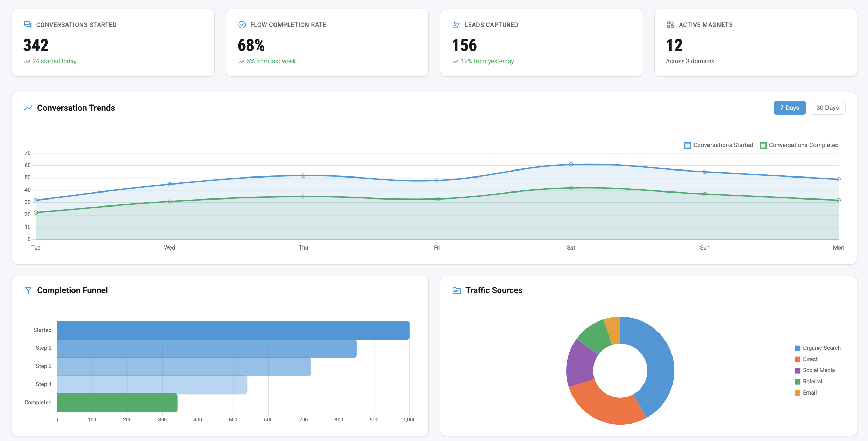Click the 12% from yesterday link

[487, 61]
